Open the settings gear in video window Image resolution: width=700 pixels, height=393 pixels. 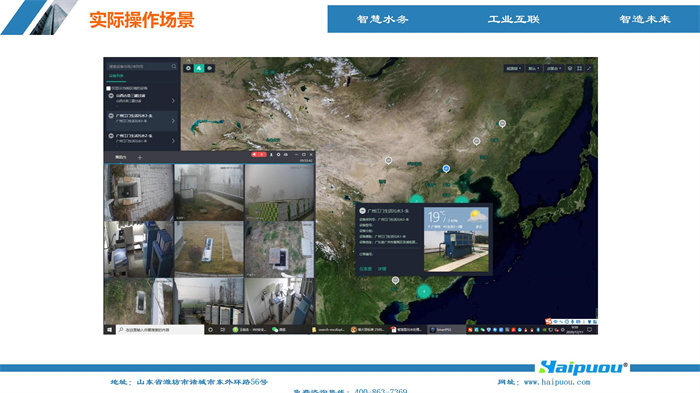point(278,155)
